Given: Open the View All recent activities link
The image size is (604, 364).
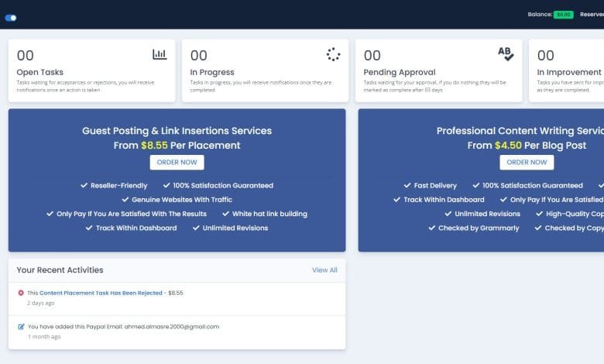Looking at the screenshot, I should [x=324, y=270].
